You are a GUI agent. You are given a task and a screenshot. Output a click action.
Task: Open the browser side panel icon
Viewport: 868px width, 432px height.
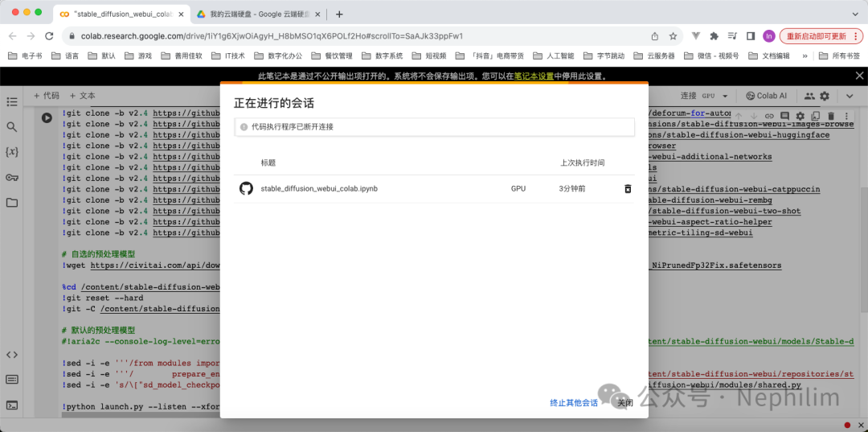pos(751,36)
